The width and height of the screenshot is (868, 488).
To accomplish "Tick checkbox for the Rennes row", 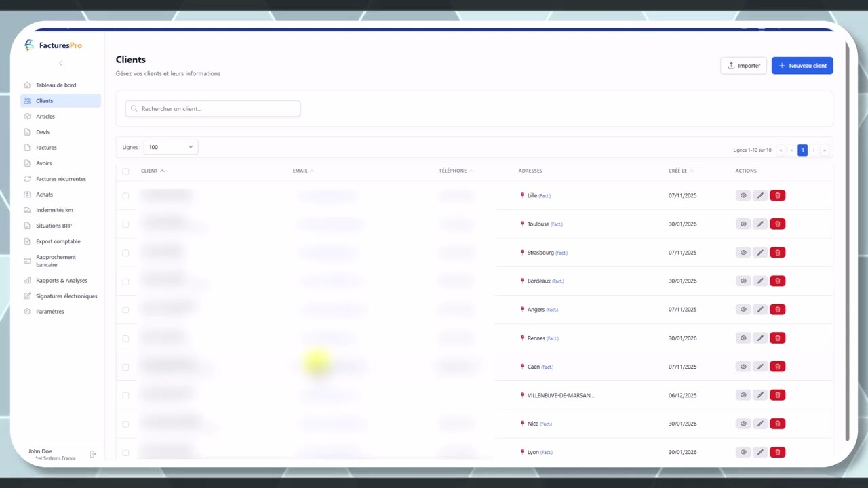I will [x=125, y=338].
